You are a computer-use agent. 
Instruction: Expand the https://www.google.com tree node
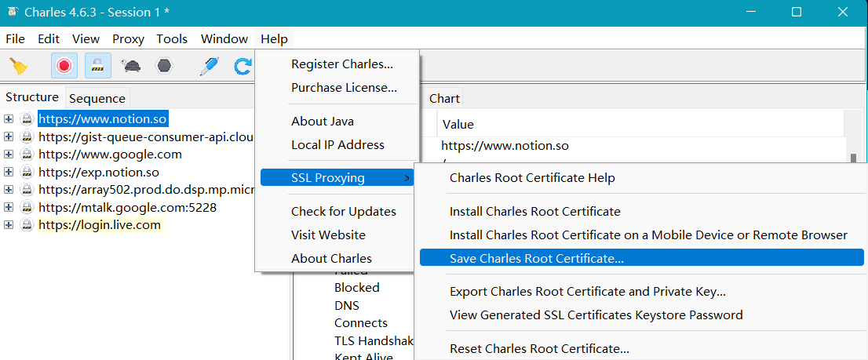point(9,155)
